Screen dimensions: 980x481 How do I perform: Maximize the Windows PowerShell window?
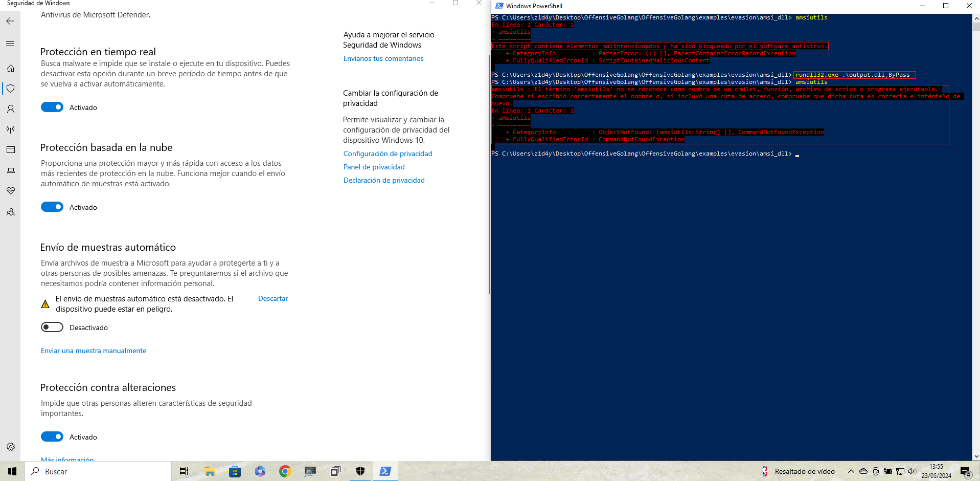946,6
